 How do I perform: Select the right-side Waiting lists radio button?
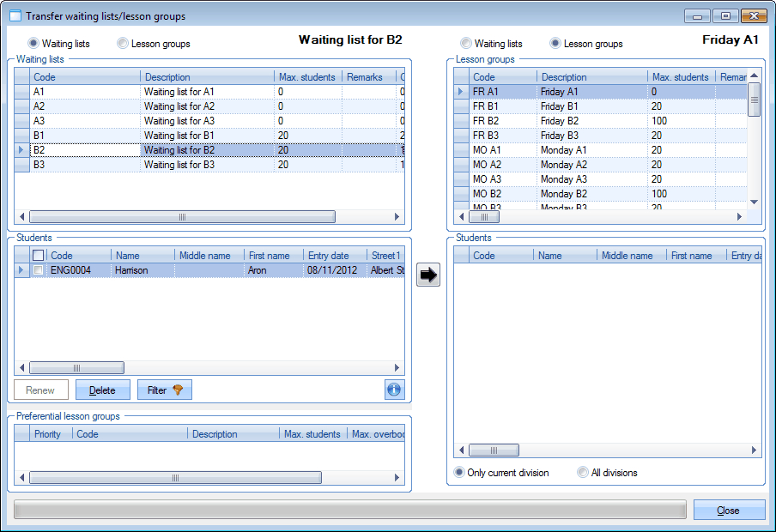coord(466,43)
